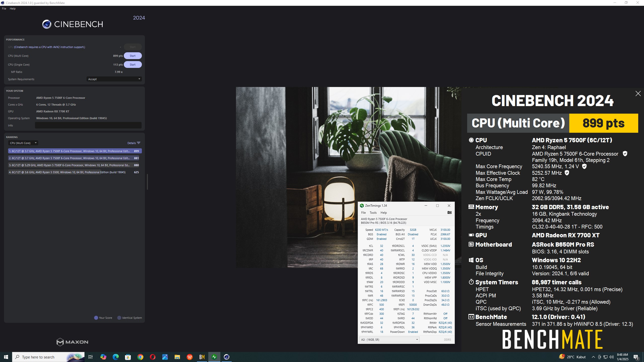Open Opera browser from the taskbar

pos(153,357)
